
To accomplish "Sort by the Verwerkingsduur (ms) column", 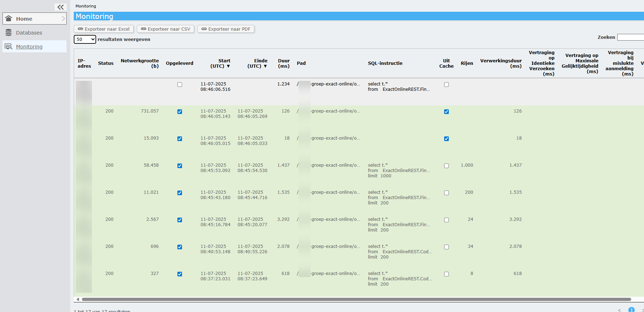I will (501, 63).
